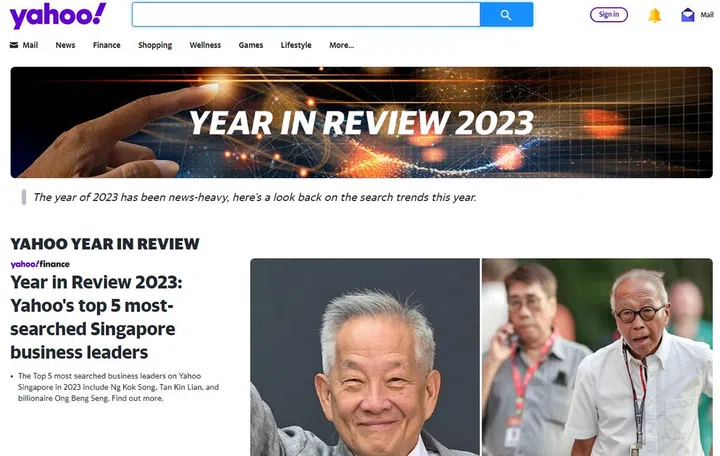Image resolution: width=720 pixels, height=456 pixels.
Task: Click the Yahoo logo
Action: pyautogui.click(x=58, y=15)
